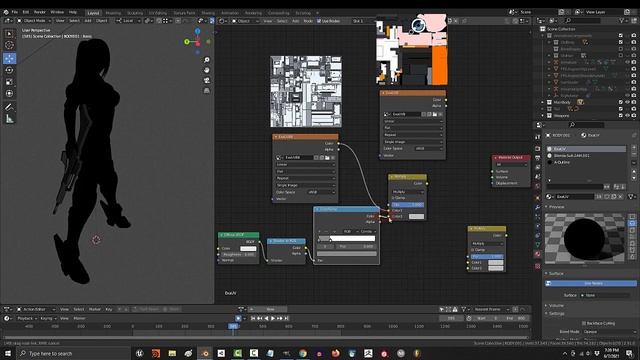Expand the Mainbody collection
This screenshot has width=640, height=360.
click(543, 102)
